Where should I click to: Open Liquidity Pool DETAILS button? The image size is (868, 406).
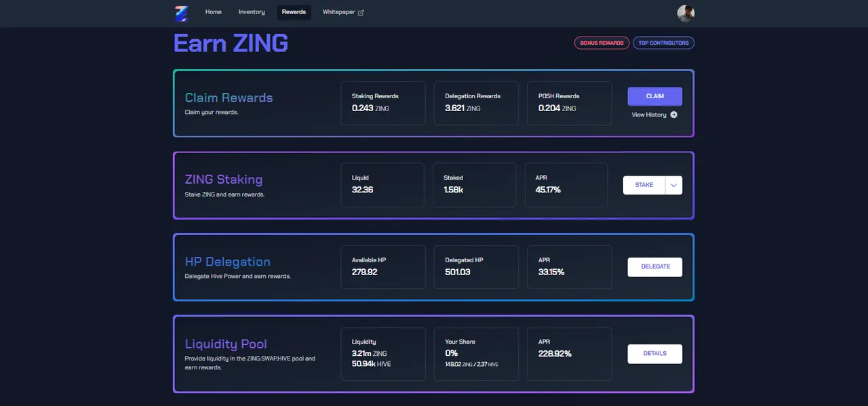pyautogui.click(x=655, y=354)
